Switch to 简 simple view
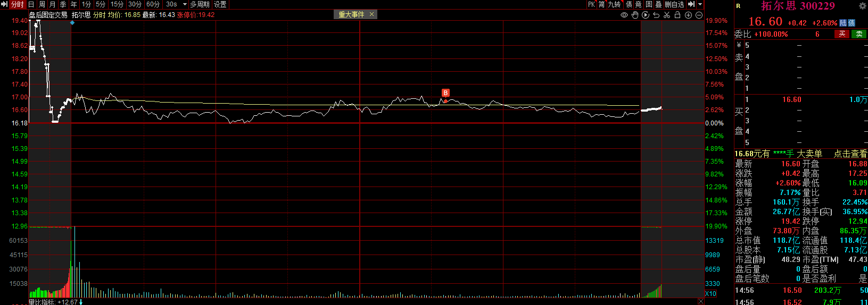This screenshot has height=305, width=868. coord(601,4)
